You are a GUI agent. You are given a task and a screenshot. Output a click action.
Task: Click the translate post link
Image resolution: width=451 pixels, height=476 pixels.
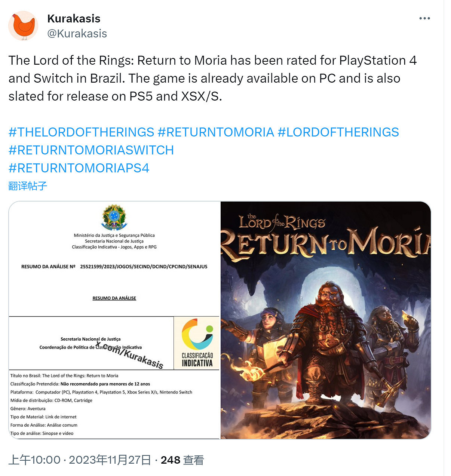click(x=28, y=186)
